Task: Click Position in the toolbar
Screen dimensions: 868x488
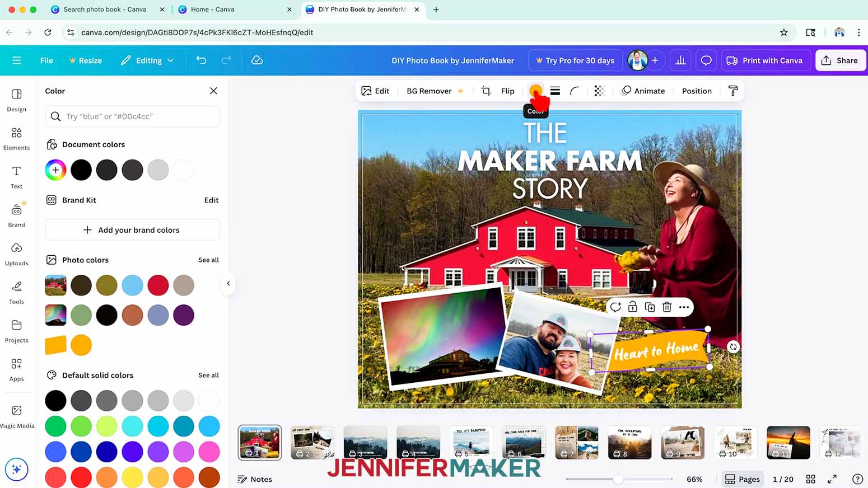Action: pos(697,91)
